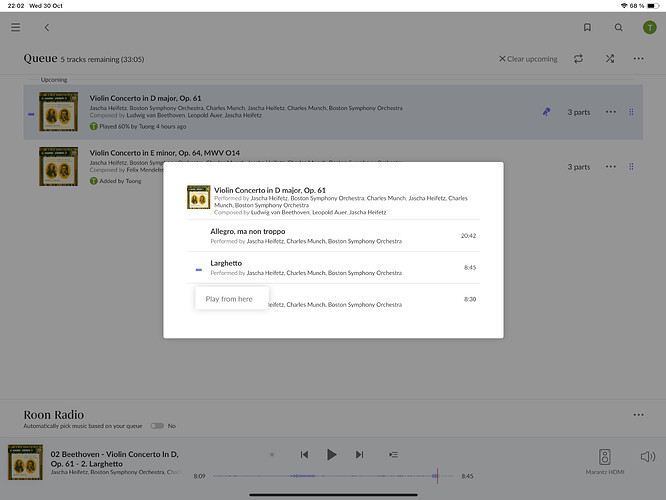The width and height of the screenshot is (666, 500).
Task: Toggle the Roon Radio switch
Action: coord(157,426)
